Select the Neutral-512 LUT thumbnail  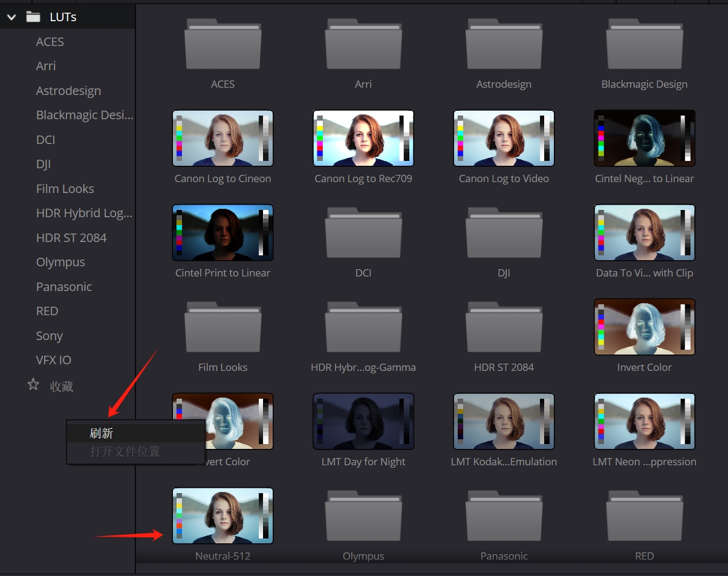[223, 515]
